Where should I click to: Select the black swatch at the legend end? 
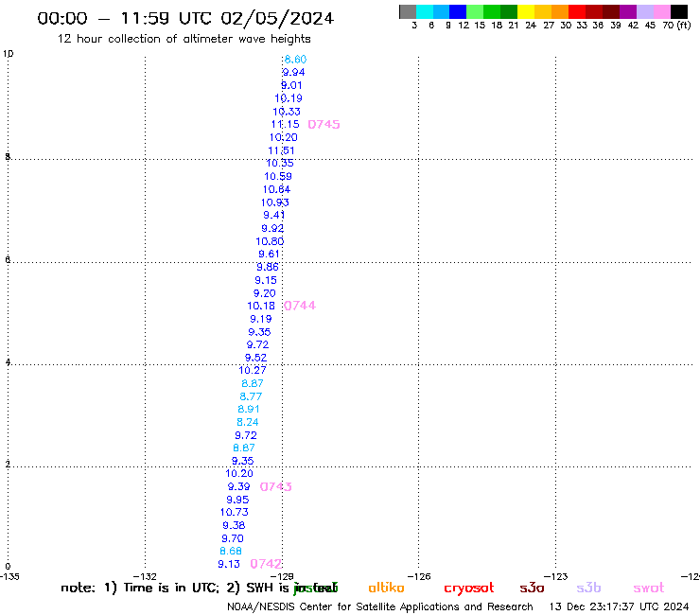679,11
